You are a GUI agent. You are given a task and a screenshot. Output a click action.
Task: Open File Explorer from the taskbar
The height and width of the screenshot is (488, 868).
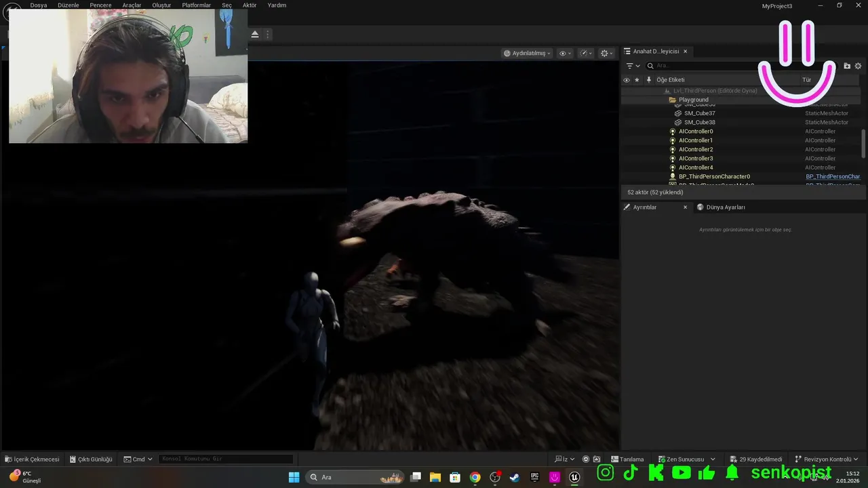point(435,477)
